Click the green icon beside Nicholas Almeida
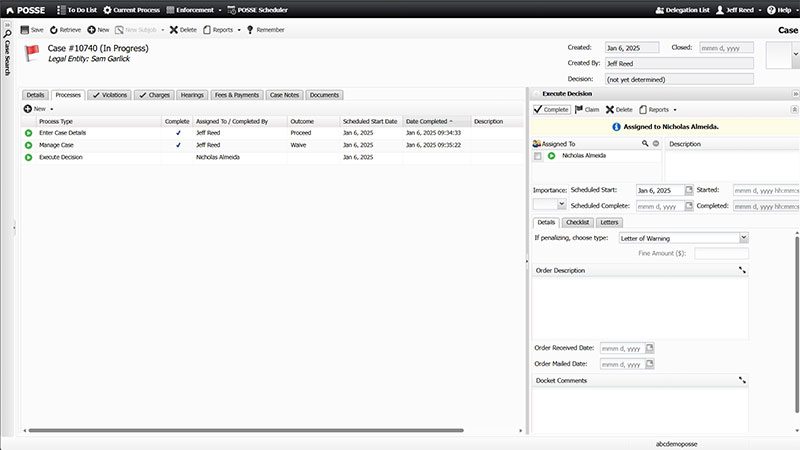This screenshot has height=450, width=800. tap(552, 156)
